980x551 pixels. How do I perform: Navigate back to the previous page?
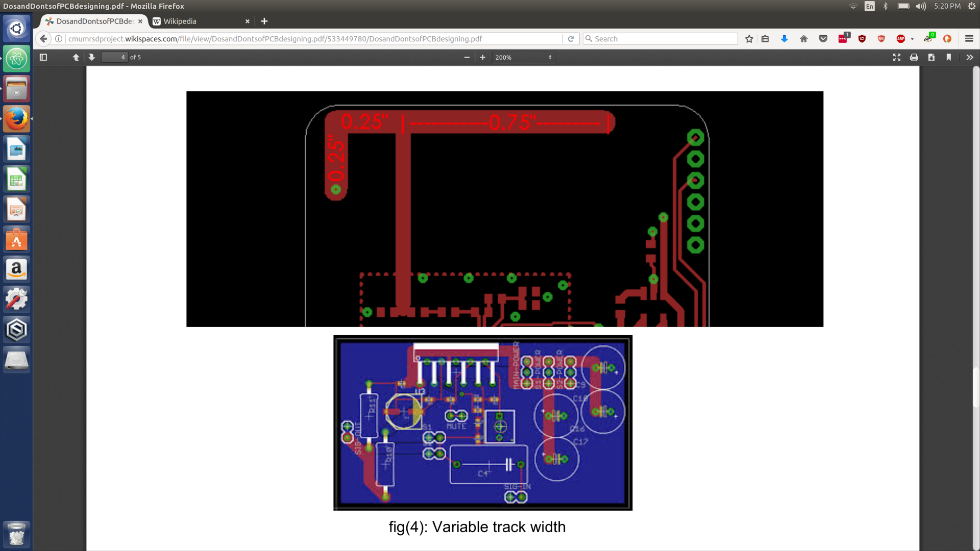(x=43, y=38)
